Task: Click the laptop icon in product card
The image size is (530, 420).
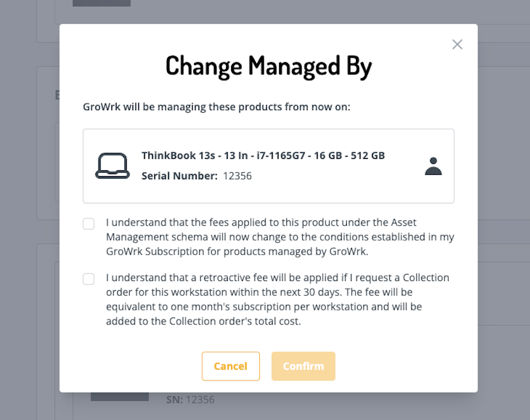Action: (112, 166)
